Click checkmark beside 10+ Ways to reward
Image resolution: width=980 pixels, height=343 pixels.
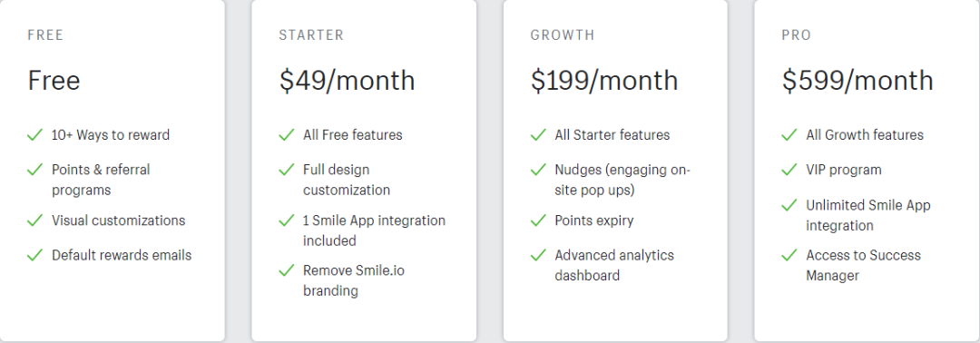(35, 135)
